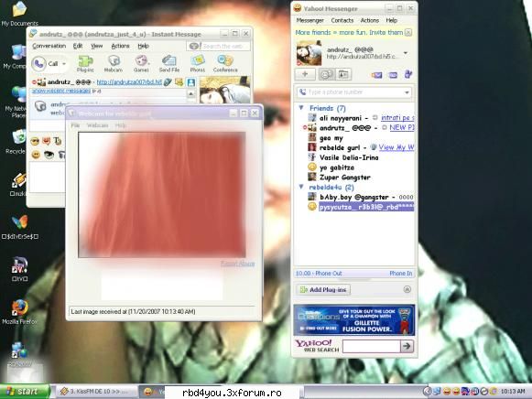This screenshot has height=399, width=532.
Task: Open Mozilla Firefox desktop icon
Action: pyautogui.click(x=19, y=312)
